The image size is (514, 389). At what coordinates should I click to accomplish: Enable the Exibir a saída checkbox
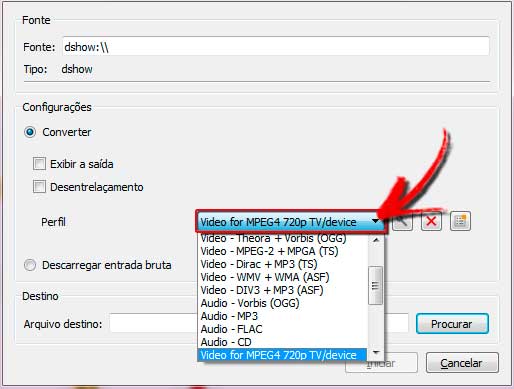[39, 164]
